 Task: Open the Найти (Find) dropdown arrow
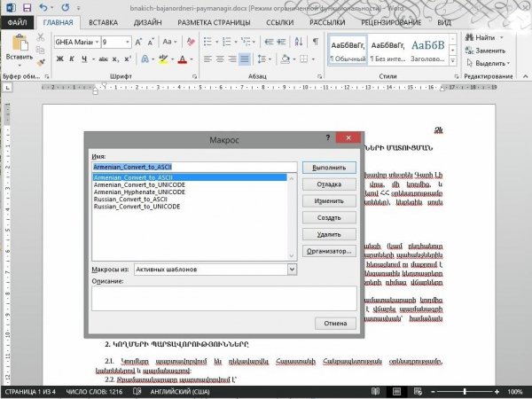coord(502,37)
